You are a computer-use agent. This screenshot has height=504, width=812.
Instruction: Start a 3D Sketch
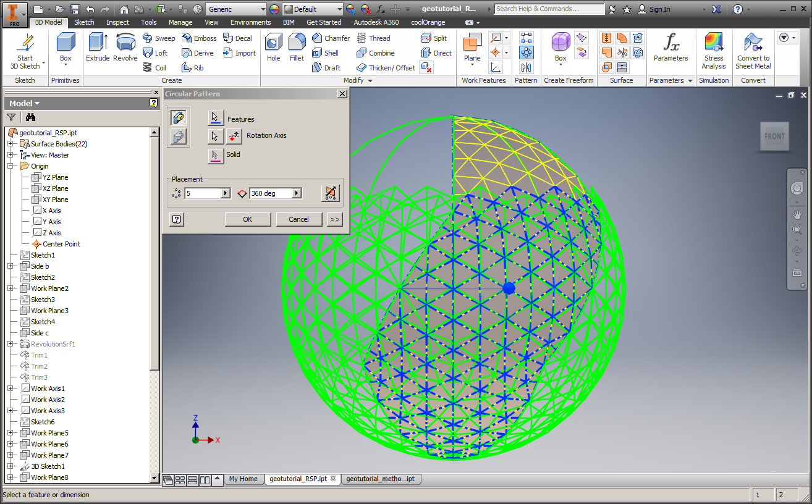point(25,52)
